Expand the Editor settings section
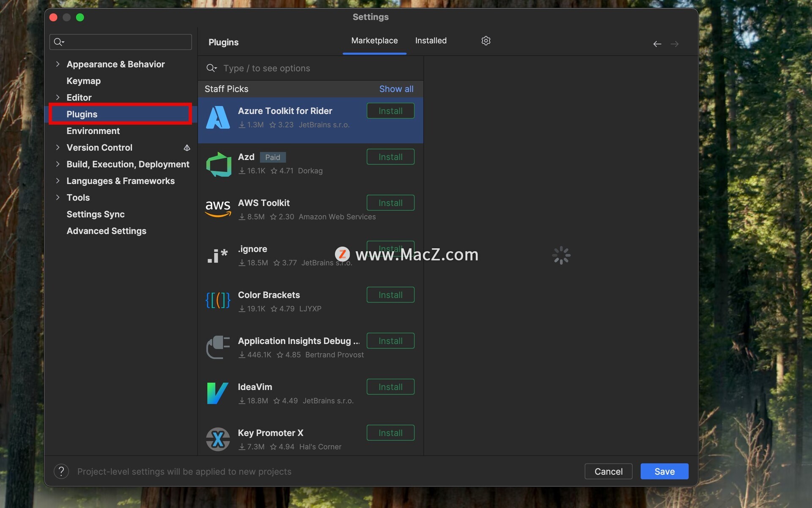Viewport: 812px width, 508px height. pyautogui.click(x=58, y=97)
